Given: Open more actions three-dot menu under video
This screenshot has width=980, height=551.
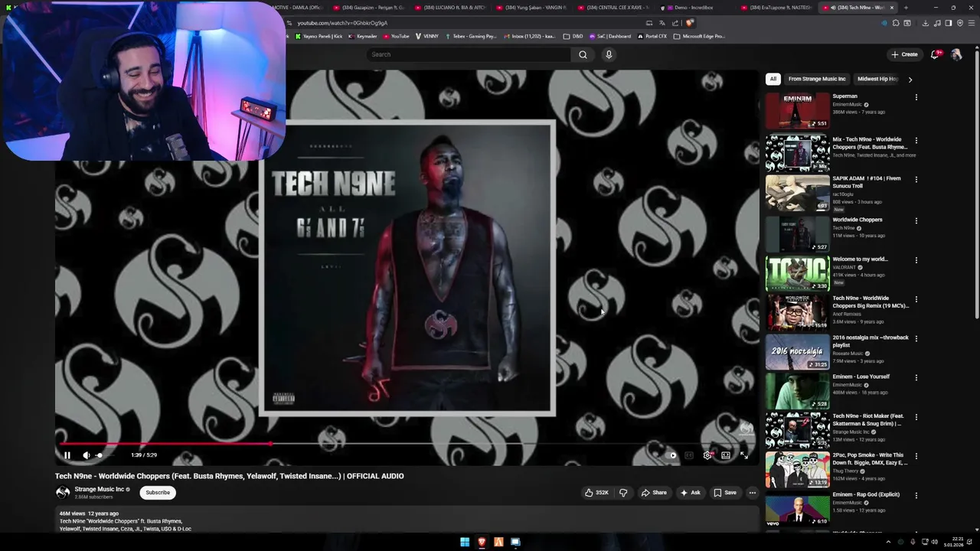Looking at the screenshot, I should coord(753,493).
